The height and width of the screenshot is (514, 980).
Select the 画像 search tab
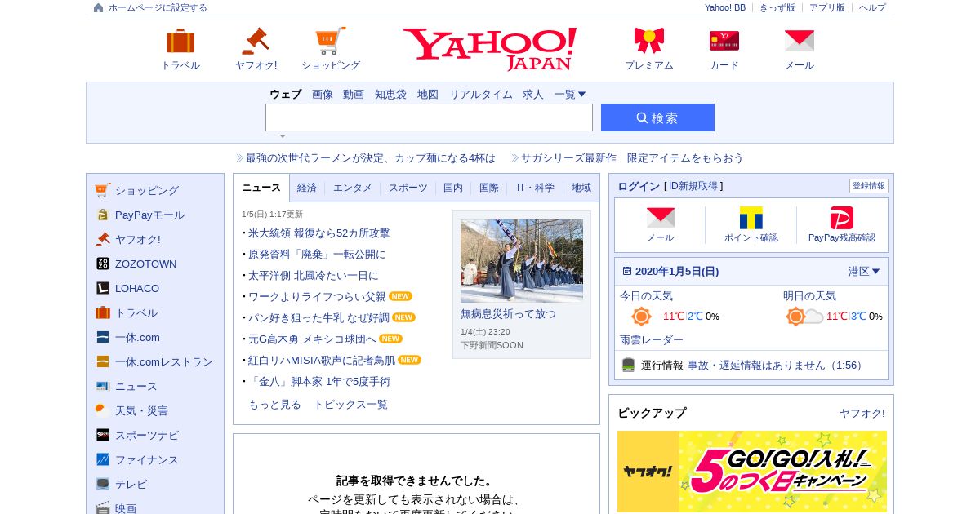tap(323, 95)
